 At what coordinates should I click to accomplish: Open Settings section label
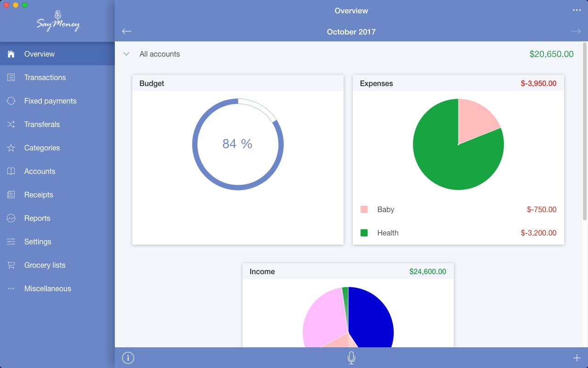pos(38,241)
